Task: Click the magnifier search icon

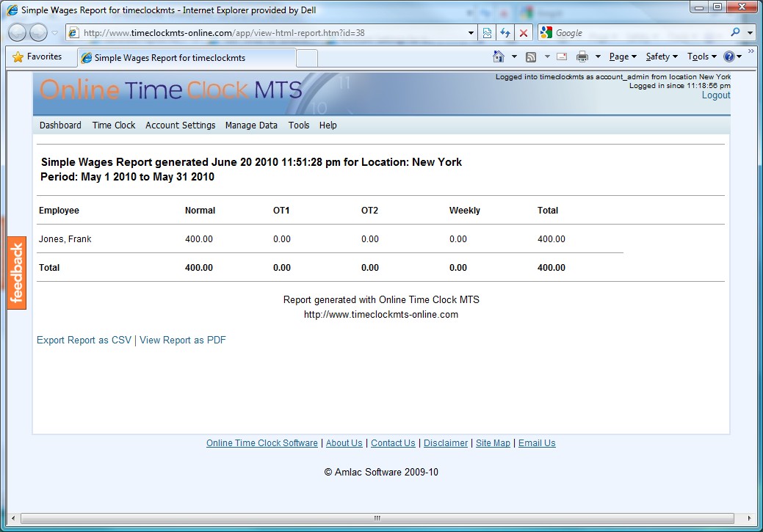Action: tap(735, 32)
